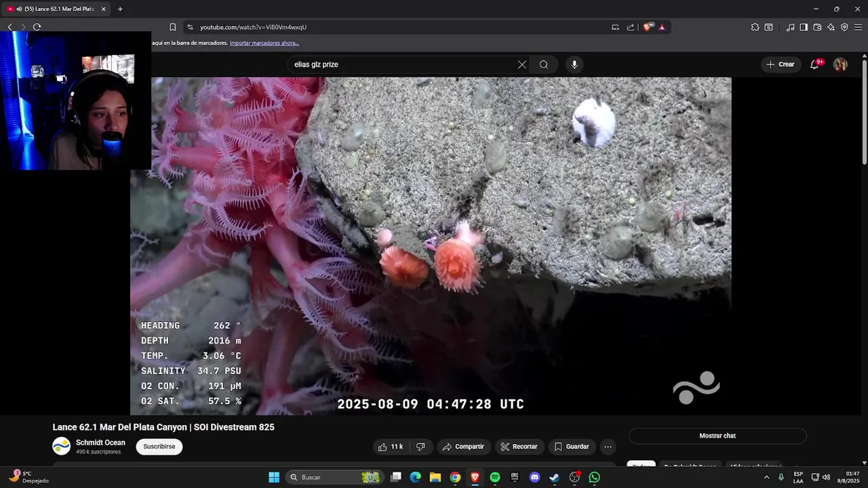
Task: Click the Crear button
Action: click(780, 64)
